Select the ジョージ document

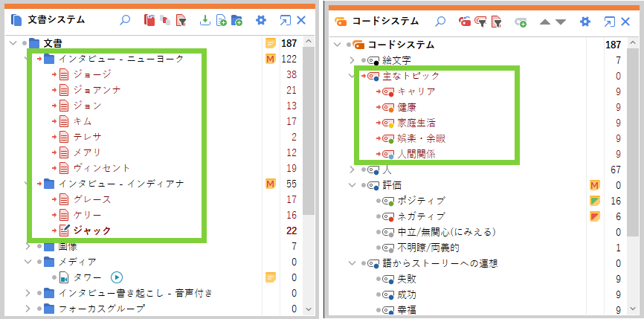(x=92, y=74)
